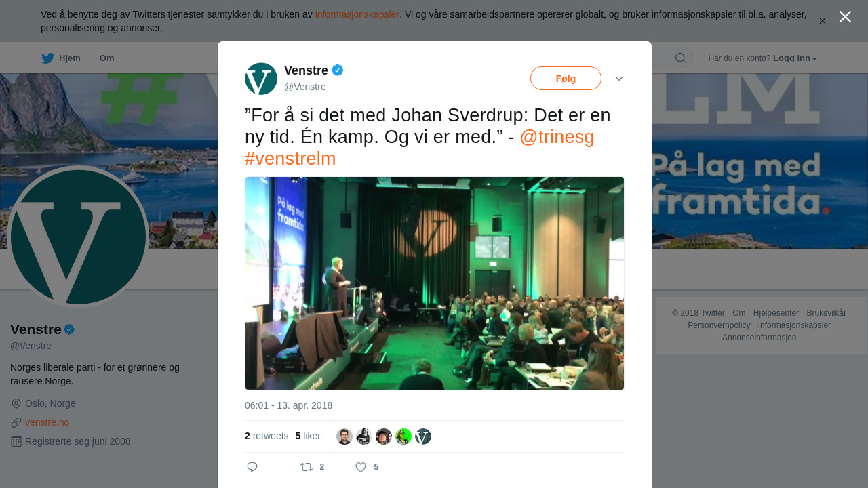Click the reply speech bubble icon

pos(252,467)
